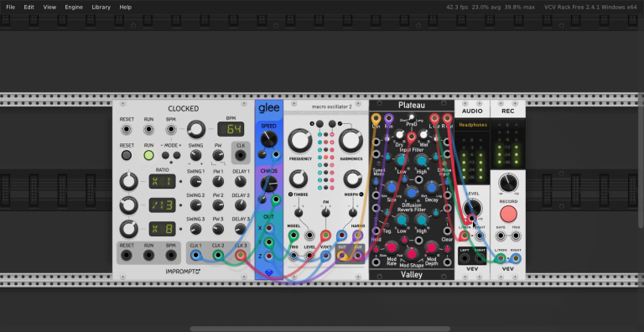The height and width of the screenshot is (332, 644).
Task: Click the glee SPEED CV input jack
Action: (x=276, y=155)
